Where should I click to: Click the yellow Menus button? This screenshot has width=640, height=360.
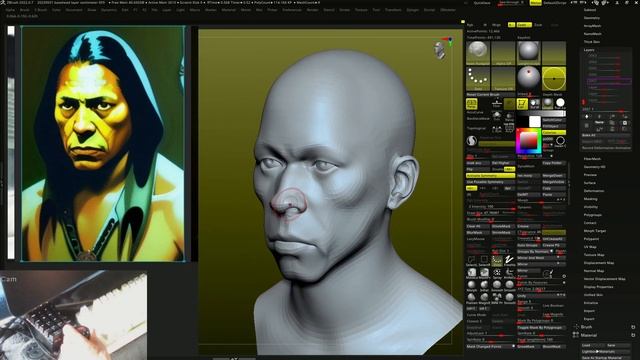535,3
